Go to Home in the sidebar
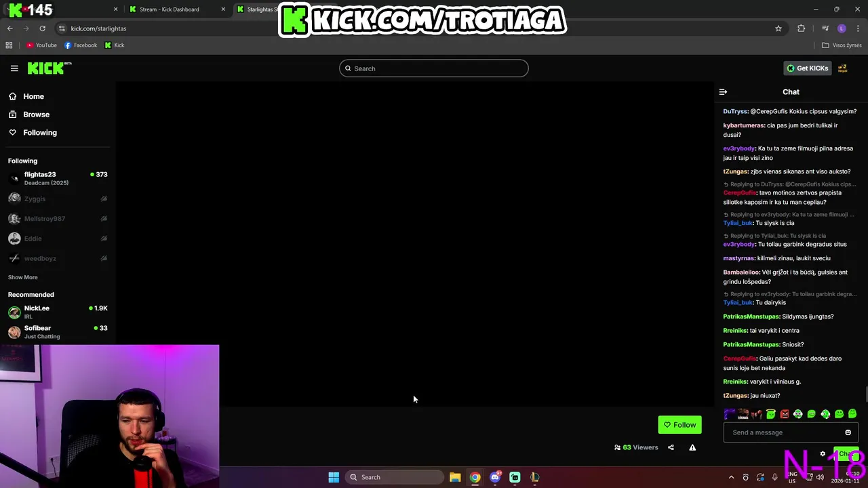The height and width of the screenshot is (488, 868). pyautogui.click(x=33, y=96)
